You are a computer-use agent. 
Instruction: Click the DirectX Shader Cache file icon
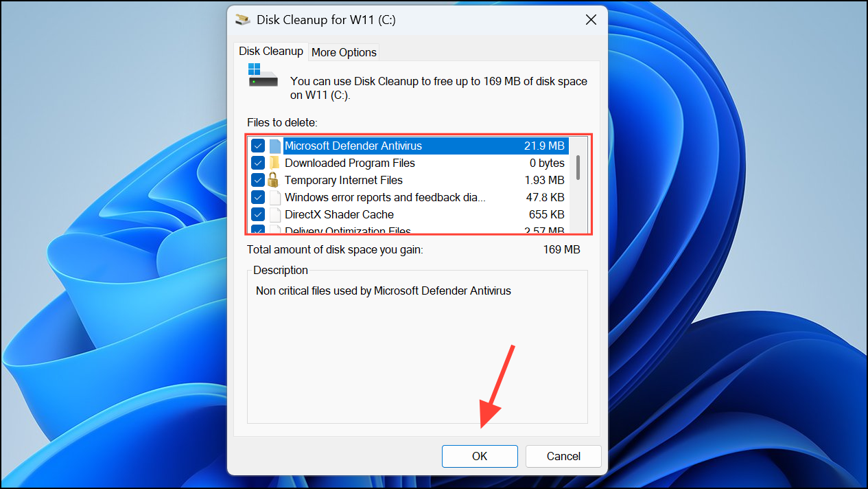275,214
